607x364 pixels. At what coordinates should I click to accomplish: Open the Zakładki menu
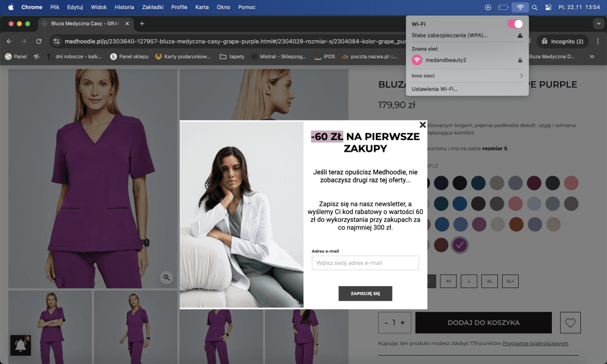pos(153,7)
